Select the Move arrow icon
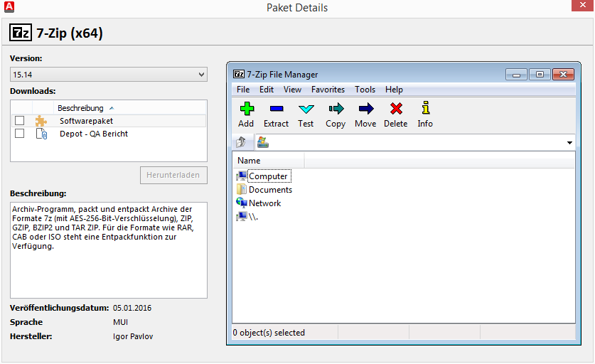595x364 pixels. click(365, 109)
